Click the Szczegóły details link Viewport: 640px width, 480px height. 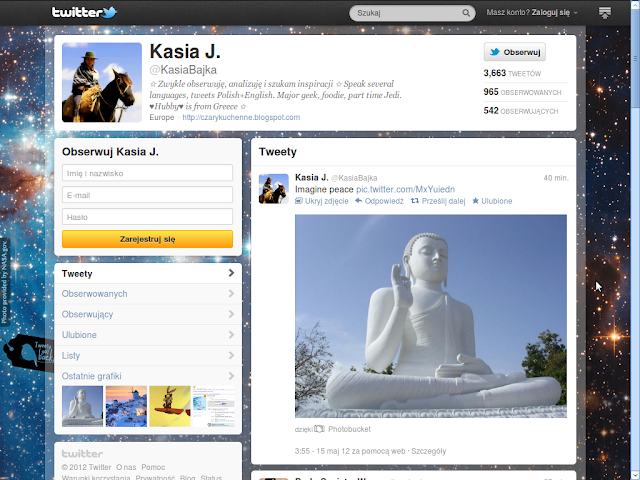coord(429,451)
